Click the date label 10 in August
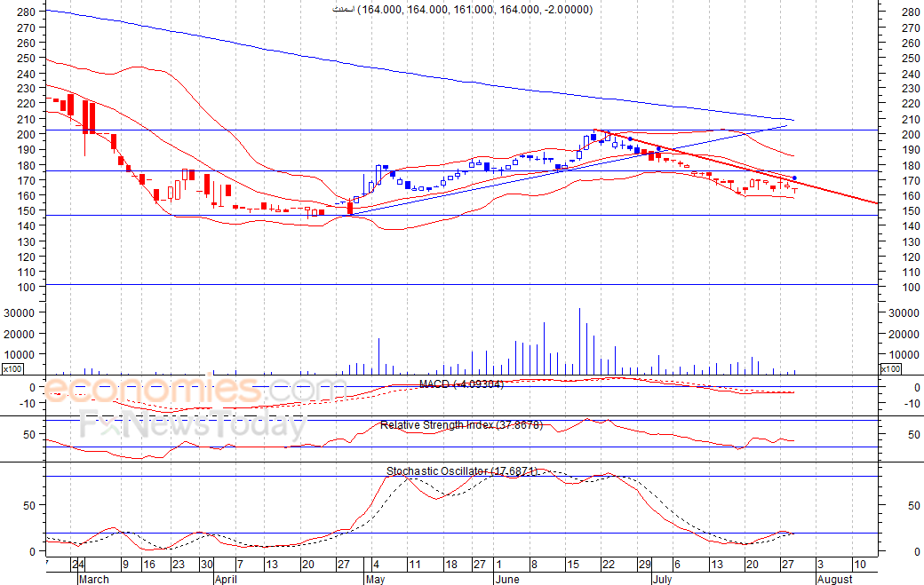This screenshot has width=924, height=585. (860, 565)
